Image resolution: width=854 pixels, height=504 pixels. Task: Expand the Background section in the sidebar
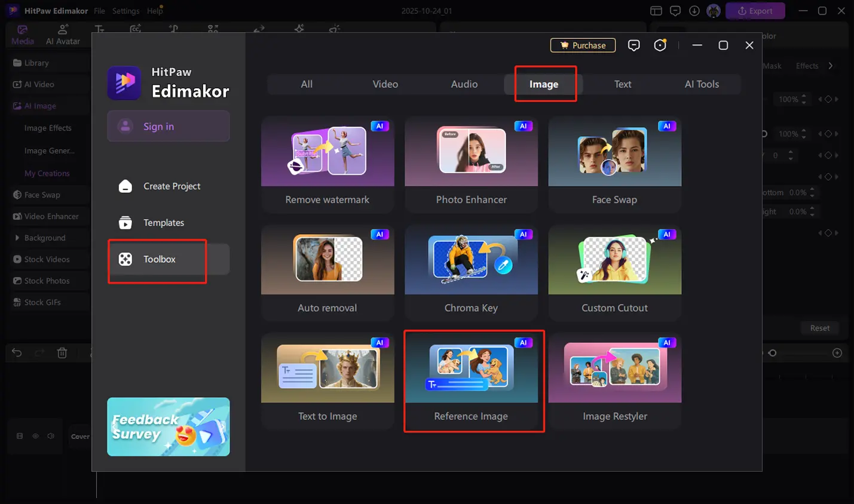17,238
